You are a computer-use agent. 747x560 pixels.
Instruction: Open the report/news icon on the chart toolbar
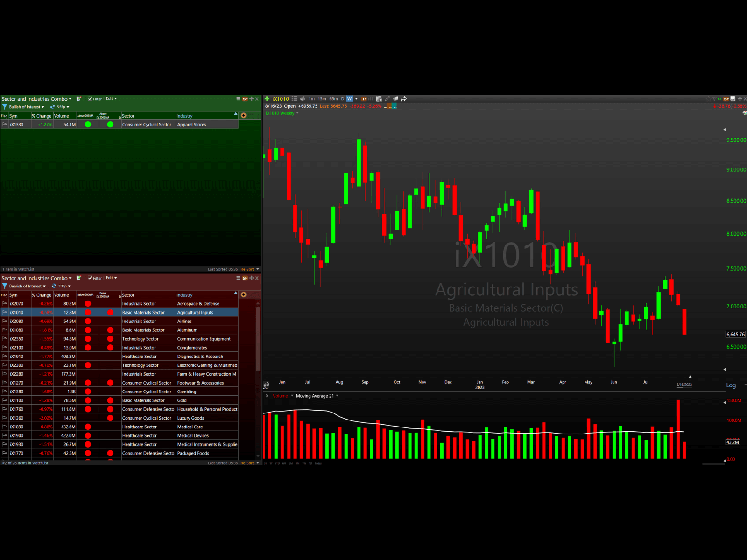(378, 99)
